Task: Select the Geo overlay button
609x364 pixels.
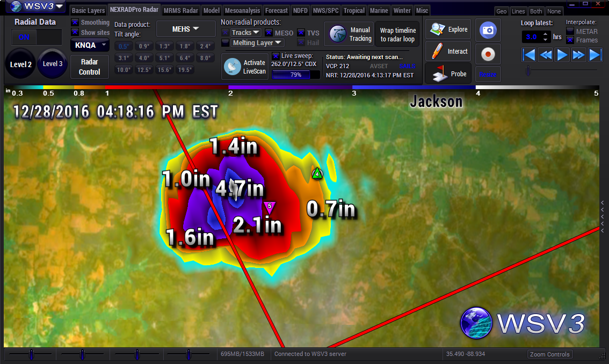Action: click(x=502, y=11)
